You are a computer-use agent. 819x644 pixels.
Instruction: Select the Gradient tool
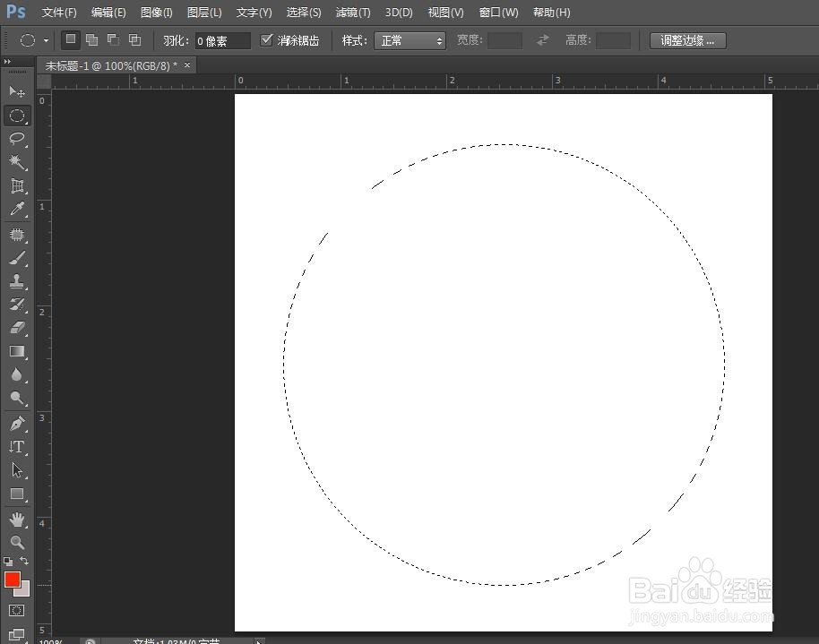(17, 351)
